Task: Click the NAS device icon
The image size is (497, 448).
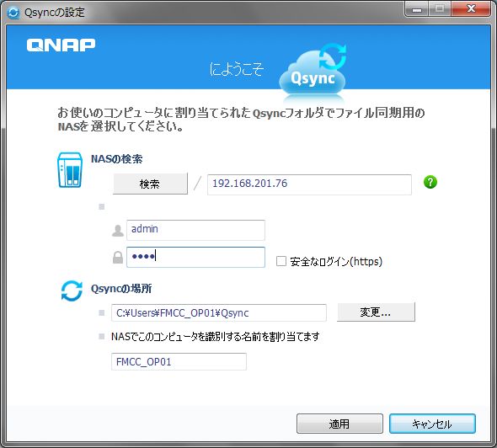Action: point(70,170)
